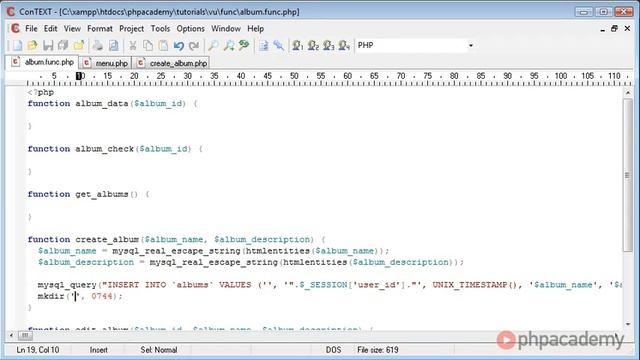Open Print Preview from the toolbar
This screenshot has height=360, width=640.
click(113, 45)
